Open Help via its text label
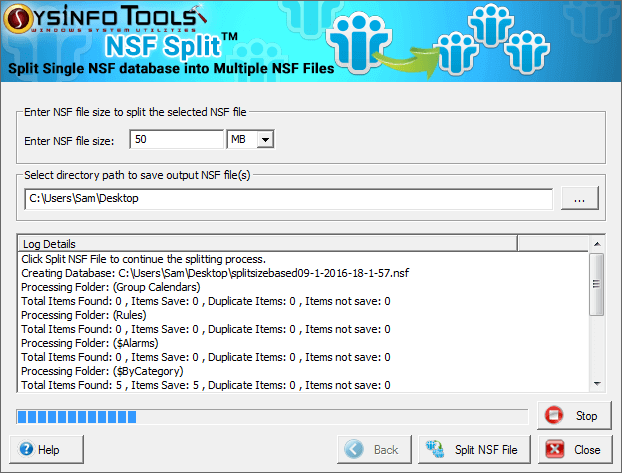Viewport: 622px width, 473px height. click(48, 450)
